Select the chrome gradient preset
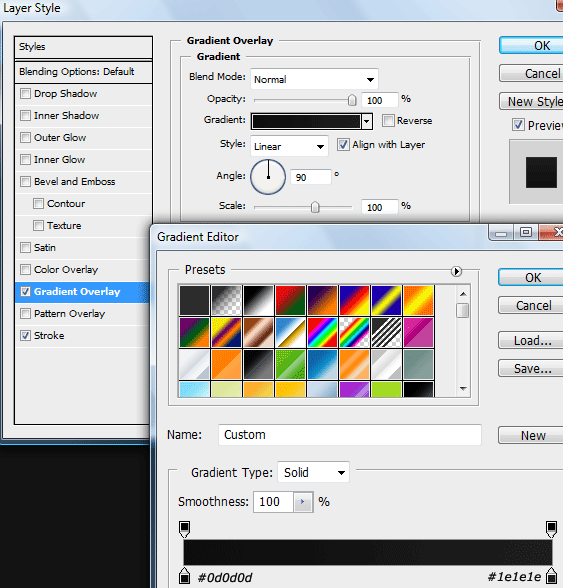The image size is (563, 588). 290,332
